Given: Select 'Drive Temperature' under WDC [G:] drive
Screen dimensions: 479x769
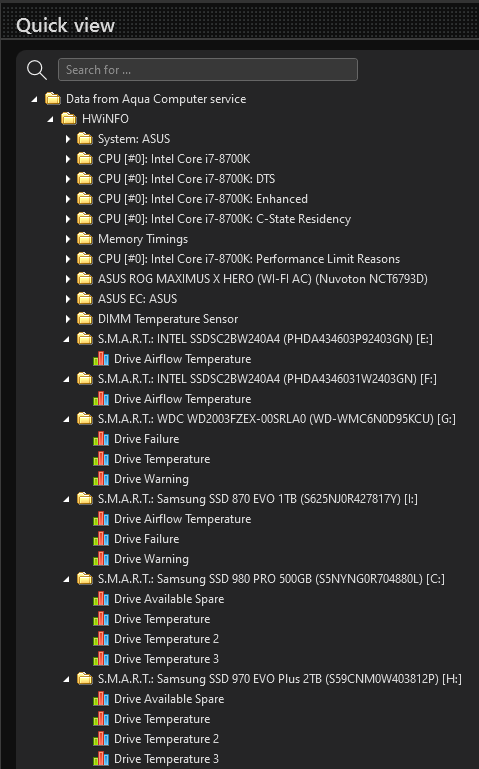Looking at the screenshot, I should (x=162, y=459).
